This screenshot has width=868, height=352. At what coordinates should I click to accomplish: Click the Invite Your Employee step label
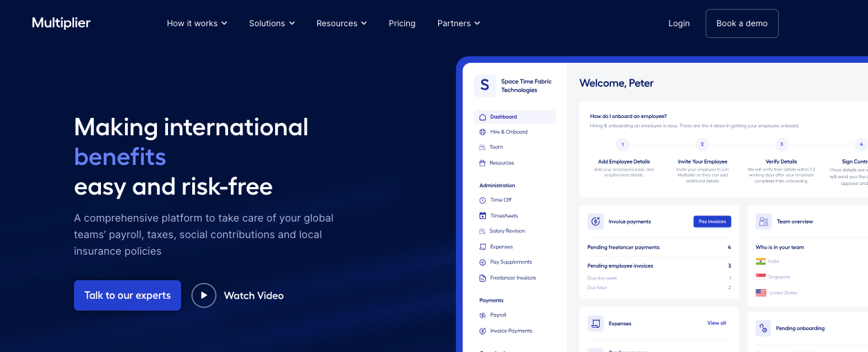click(702, 162)
